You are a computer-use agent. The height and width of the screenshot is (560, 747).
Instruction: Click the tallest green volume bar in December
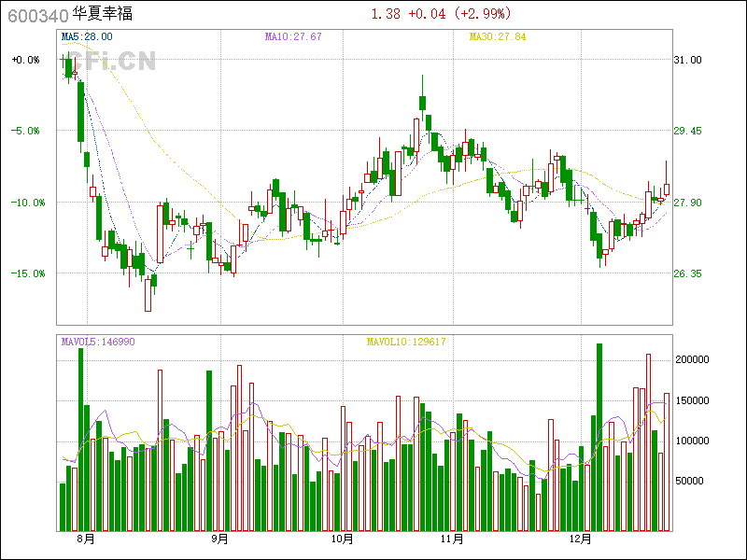[599, 437]
